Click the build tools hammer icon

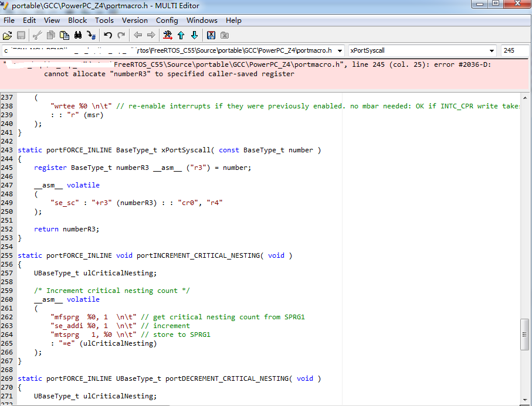(168, 35)
